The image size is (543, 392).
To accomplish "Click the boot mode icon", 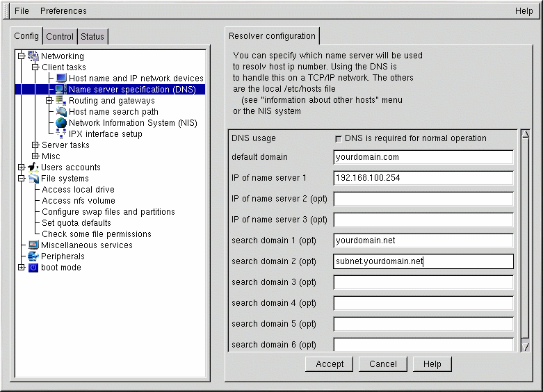I will click(33, 268).
